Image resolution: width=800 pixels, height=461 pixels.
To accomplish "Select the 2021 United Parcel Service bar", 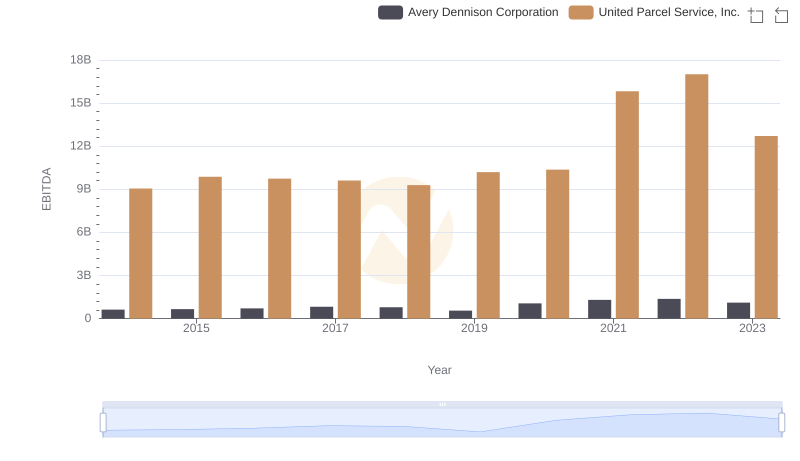I will click(627, 205).
